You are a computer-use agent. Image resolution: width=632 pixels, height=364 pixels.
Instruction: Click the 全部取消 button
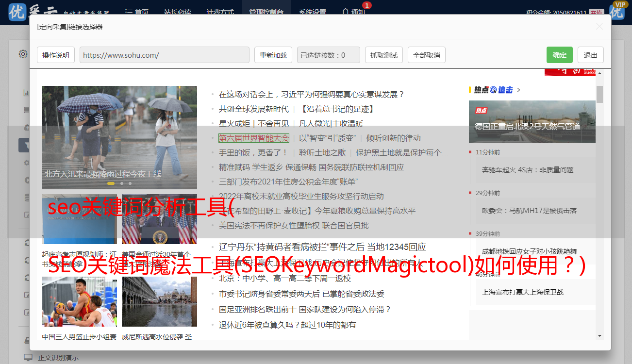click(426, 55)
